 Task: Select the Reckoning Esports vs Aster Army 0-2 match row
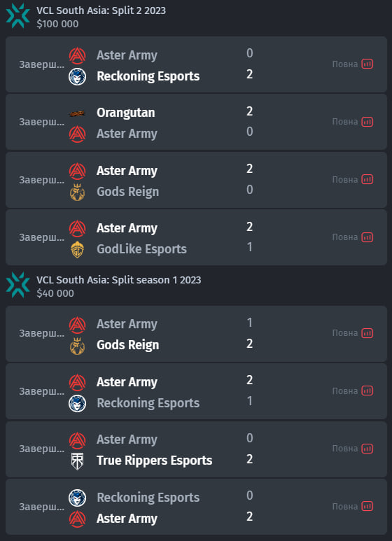(196, 507)
